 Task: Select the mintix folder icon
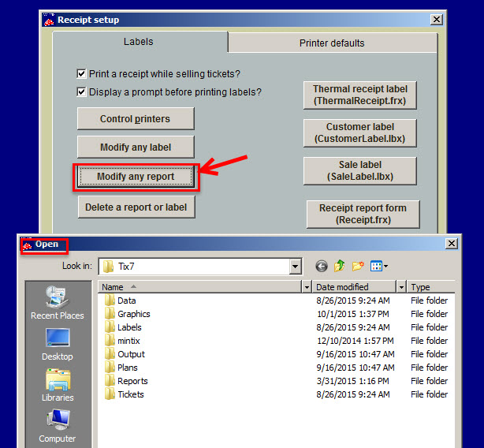tap(110, 341)
